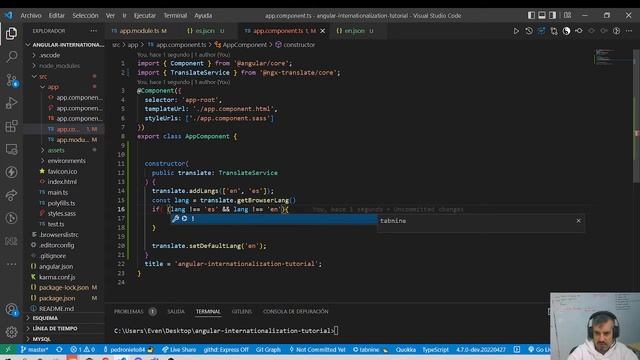Switch to en.json editor tab
640x360 pixels.
(354, 31)
